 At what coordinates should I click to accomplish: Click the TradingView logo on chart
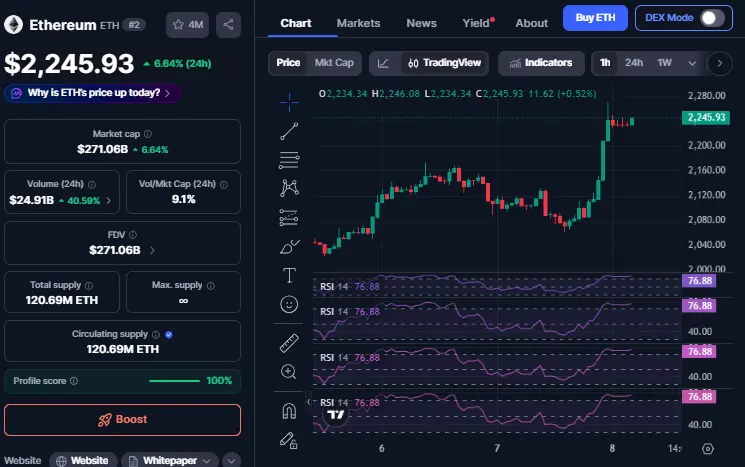click(335, 415)
